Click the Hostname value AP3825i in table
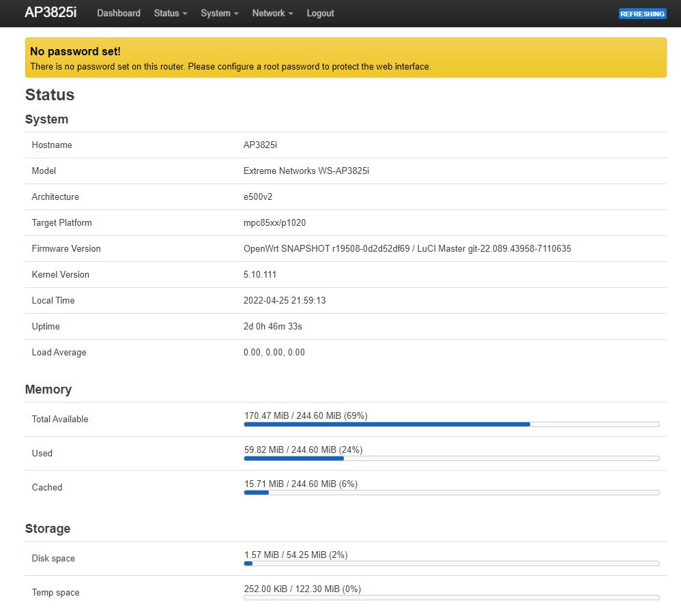 (260, 145)
